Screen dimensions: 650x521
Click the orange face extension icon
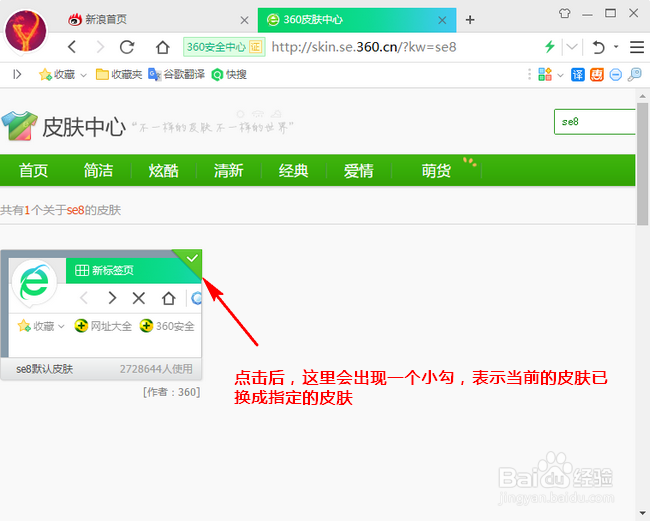pyautogui.click(x=597, y=75)
